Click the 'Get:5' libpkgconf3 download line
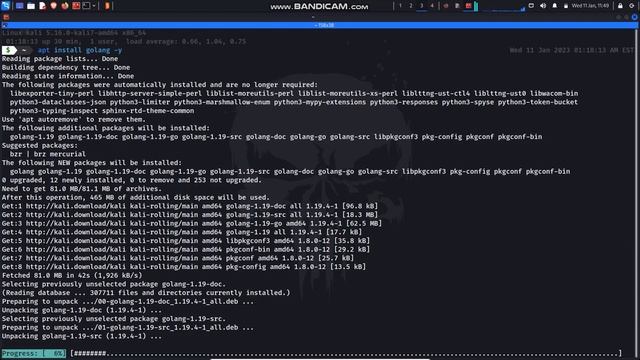 click(x=186, y=241)
